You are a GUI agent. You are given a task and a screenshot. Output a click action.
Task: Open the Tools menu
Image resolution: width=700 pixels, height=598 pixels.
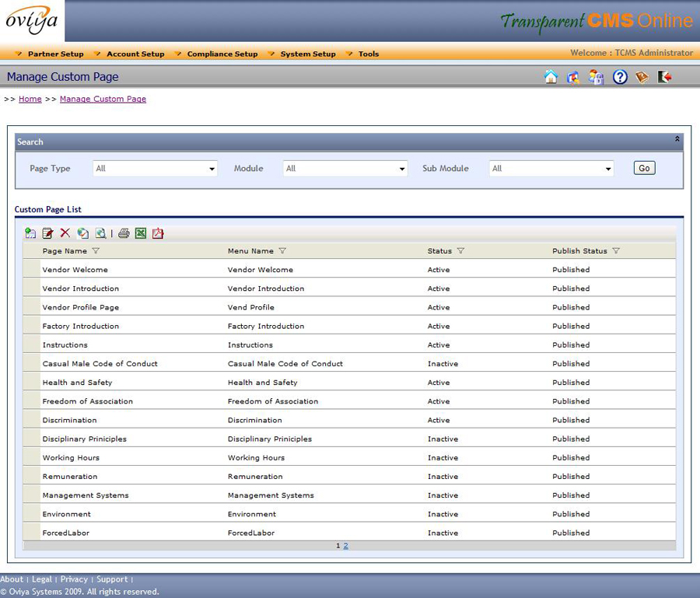(369, 54)
